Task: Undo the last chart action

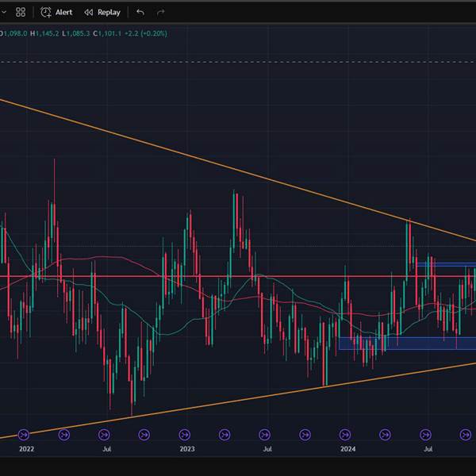Action: point(140,12)
